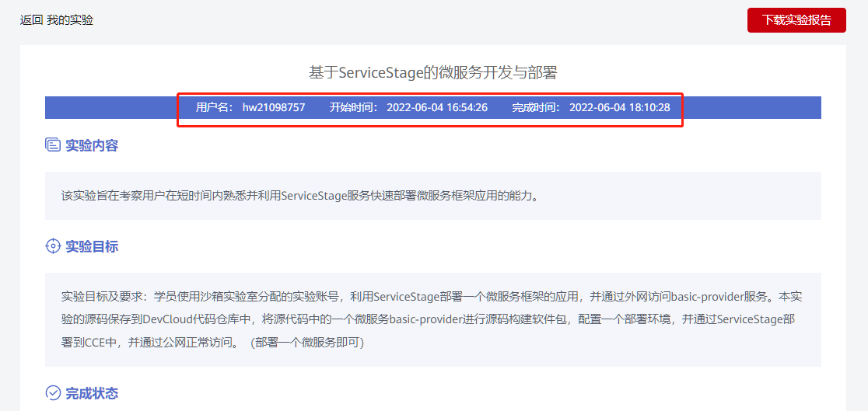The height and width of the screenshot is (411, 868).
Task: Click the 开始时间 label
Action: [x=355, y=107]
